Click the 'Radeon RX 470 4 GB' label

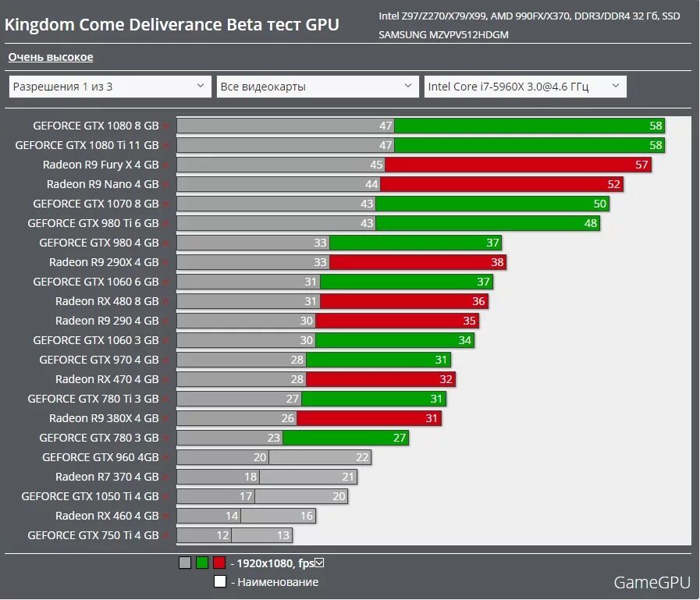pos(107,379)
